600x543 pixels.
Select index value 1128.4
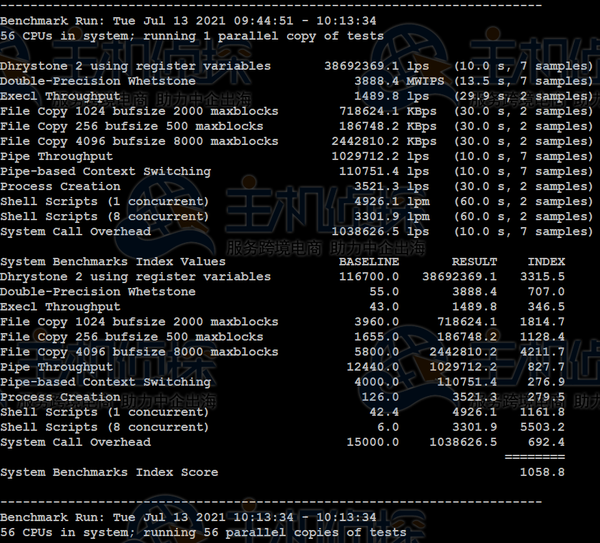pyautogui.click(x=542, y=337)
